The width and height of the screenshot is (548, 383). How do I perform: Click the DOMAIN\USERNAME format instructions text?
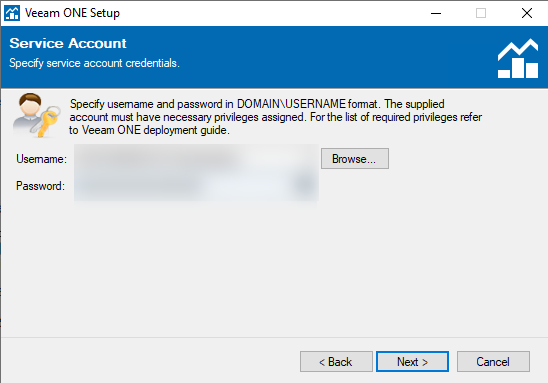tap(275, 117)
